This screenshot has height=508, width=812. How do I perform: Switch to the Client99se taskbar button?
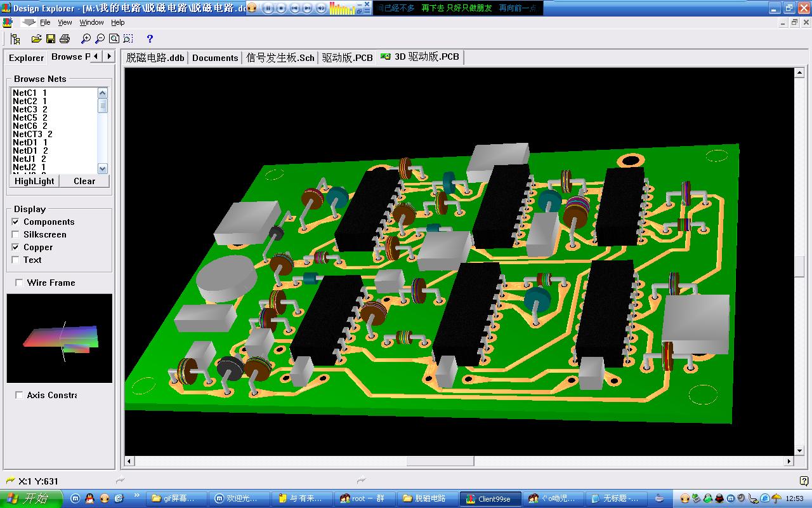coord(490,498)
